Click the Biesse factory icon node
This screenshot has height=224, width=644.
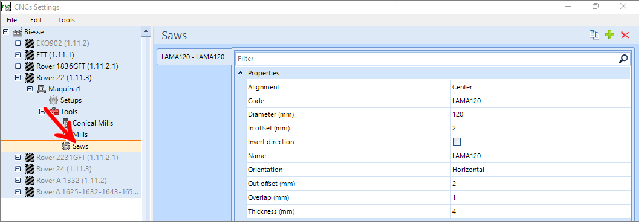click(x=18, y=32)
